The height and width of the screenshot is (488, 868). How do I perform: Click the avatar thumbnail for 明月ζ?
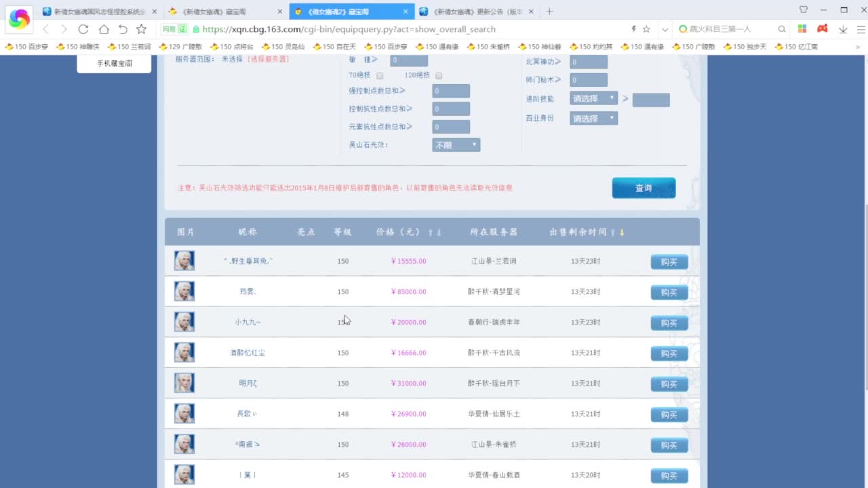click(x=184, y=383)
